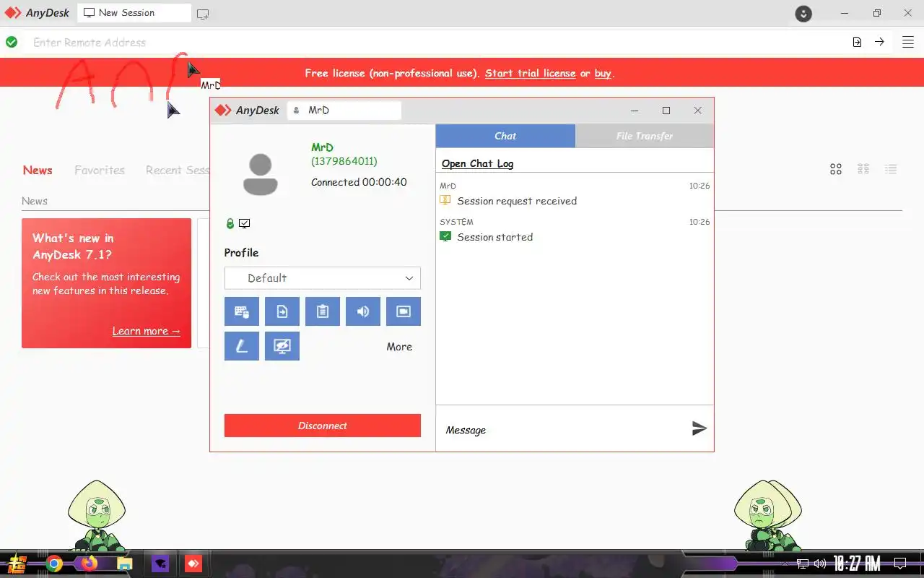Open Firefox from taskbar

90,563
